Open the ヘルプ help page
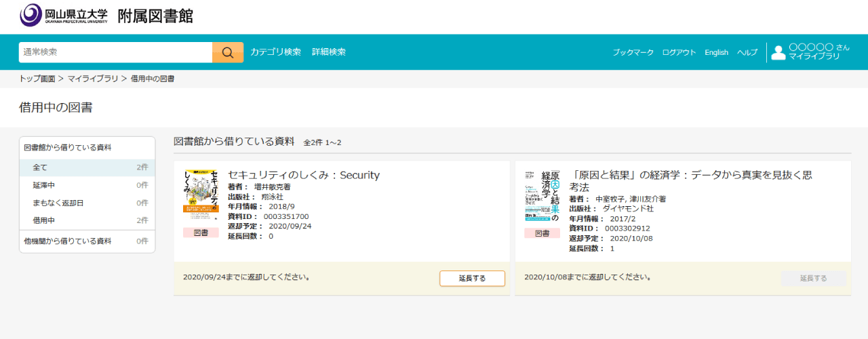Image resolution: width=868 pixels, height=339 pixels. tap(747, 53)
